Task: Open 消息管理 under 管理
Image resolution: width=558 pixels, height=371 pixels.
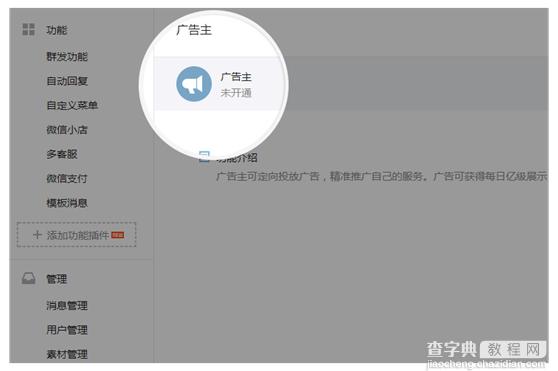Action: 67,306
